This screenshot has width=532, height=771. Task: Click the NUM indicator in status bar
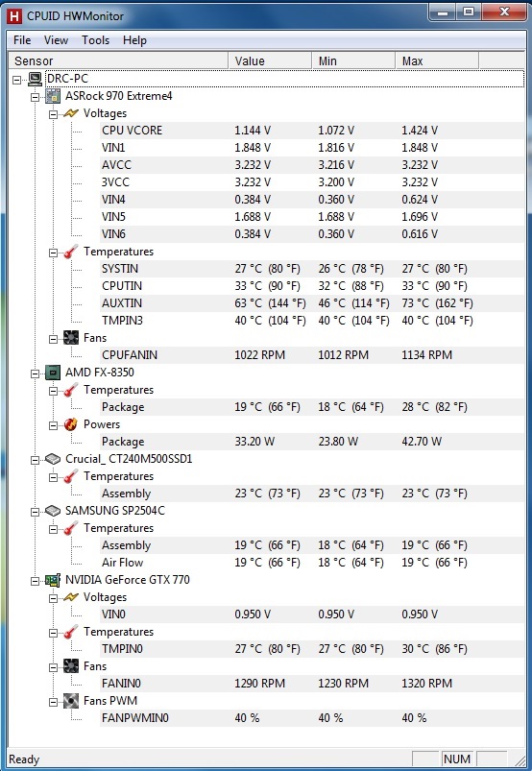point(457,759)
